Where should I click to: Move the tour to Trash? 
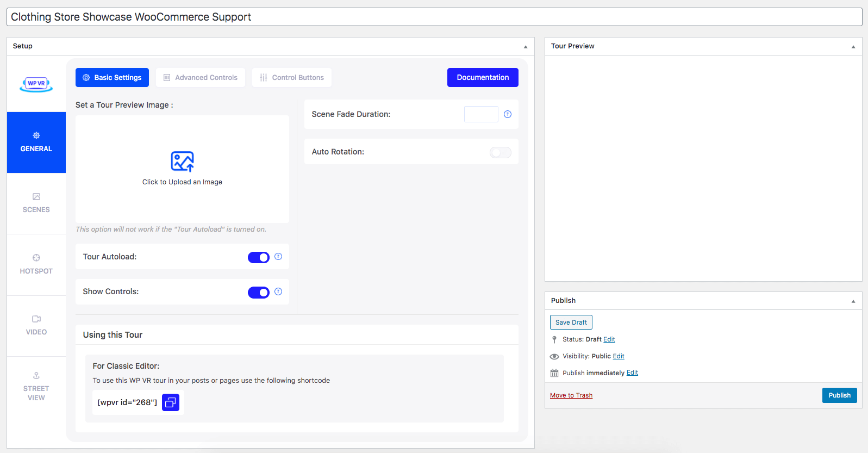click(571, 395)
